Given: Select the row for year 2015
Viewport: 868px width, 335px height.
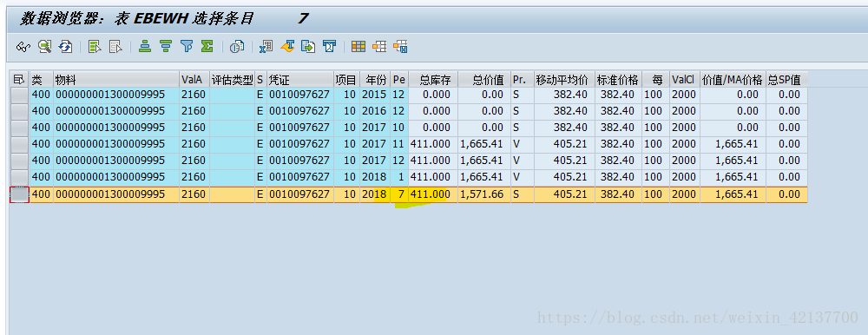Looking at the screenshot, I should (x=19, y=95).
